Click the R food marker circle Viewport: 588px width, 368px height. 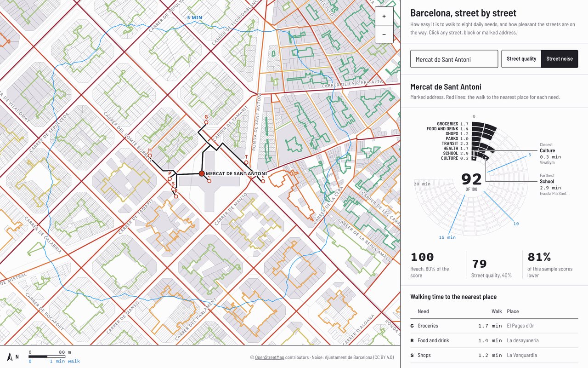point(176,196)
